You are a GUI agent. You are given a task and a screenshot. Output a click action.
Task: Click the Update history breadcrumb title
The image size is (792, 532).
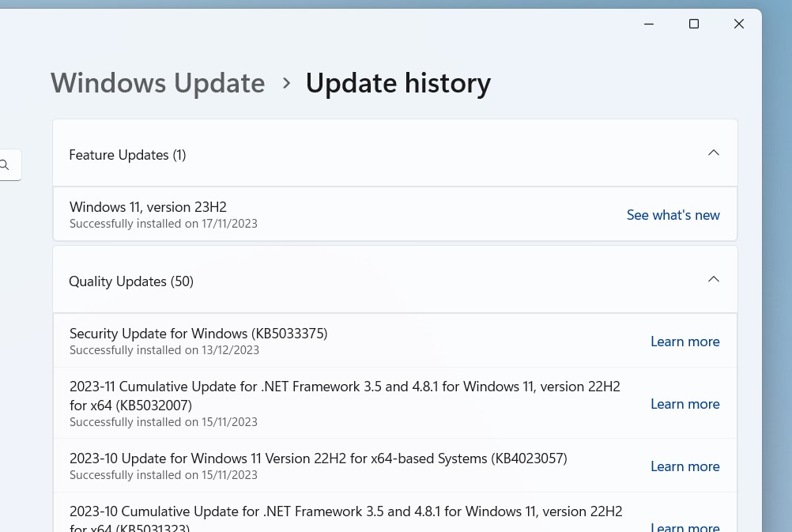pyautogui.click(x=398, y=83)
